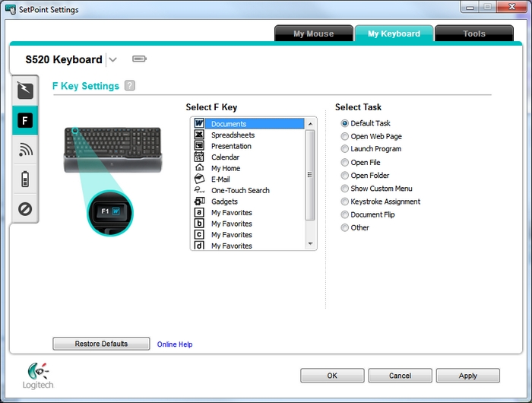Select My Home in the F key list
The width and height of the screenshot is (532, 403).
point(249,168)
